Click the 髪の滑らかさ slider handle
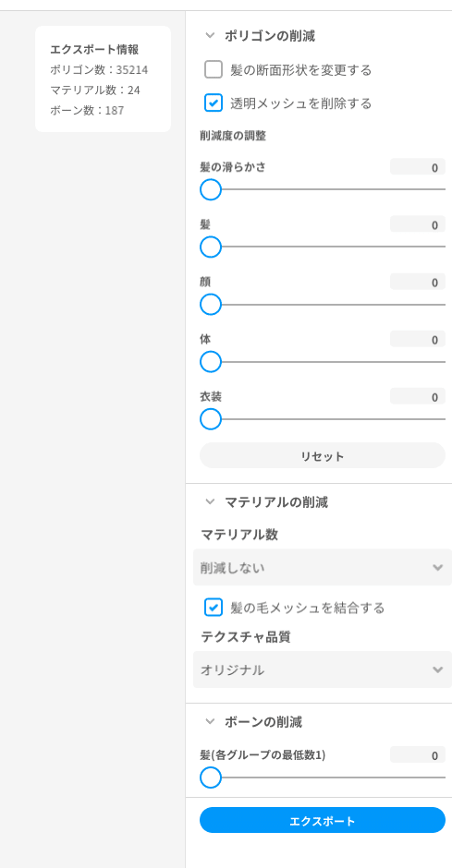The width and height of the screenshot is (452, 868). [211, 189]
